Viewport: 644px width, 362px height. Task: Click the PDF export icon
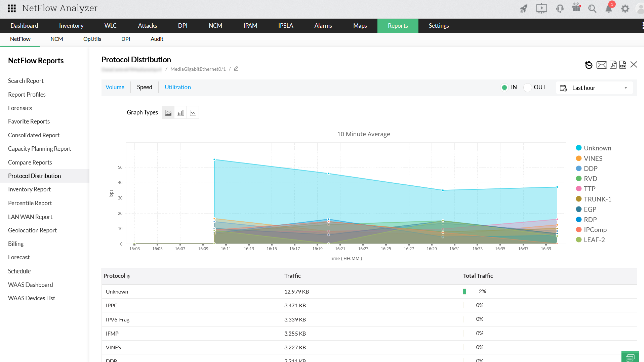click(613, 65)
